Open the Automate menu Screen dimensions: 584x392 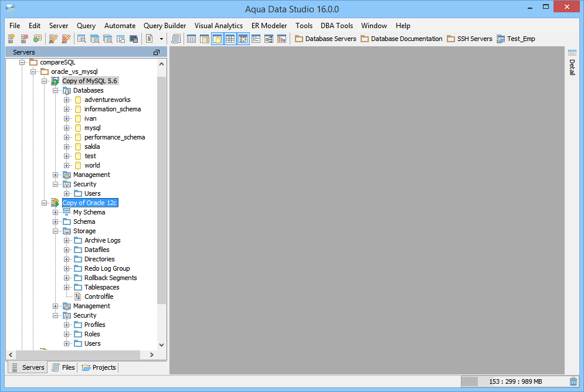120,26
